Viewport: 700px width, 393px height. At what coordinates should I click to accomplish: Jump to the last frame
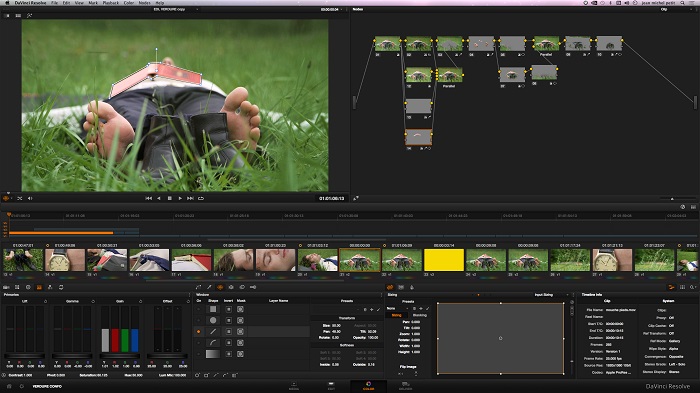190,198
